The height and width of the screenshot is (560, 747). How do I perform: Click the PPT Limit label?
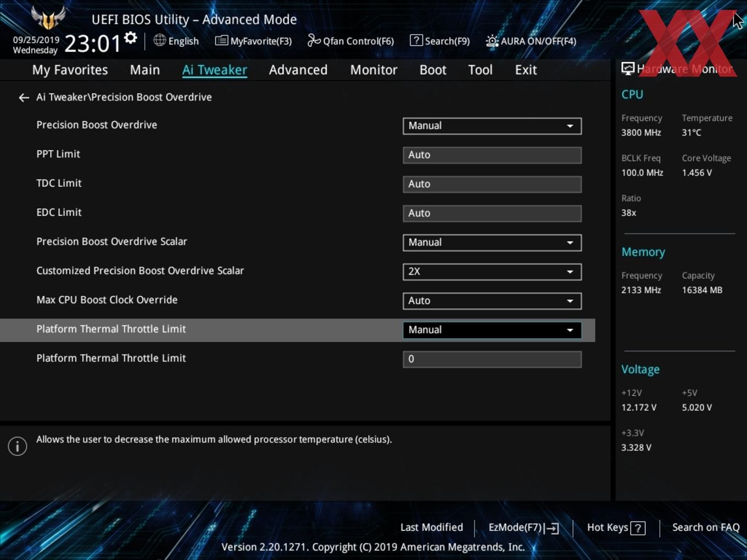[58, 154]
